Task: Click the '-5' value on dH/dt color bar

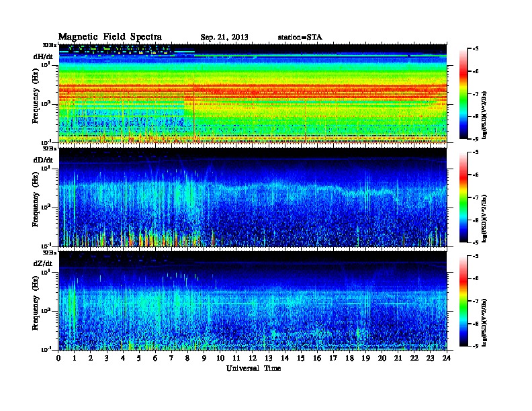Action: (x=476, y=49)
